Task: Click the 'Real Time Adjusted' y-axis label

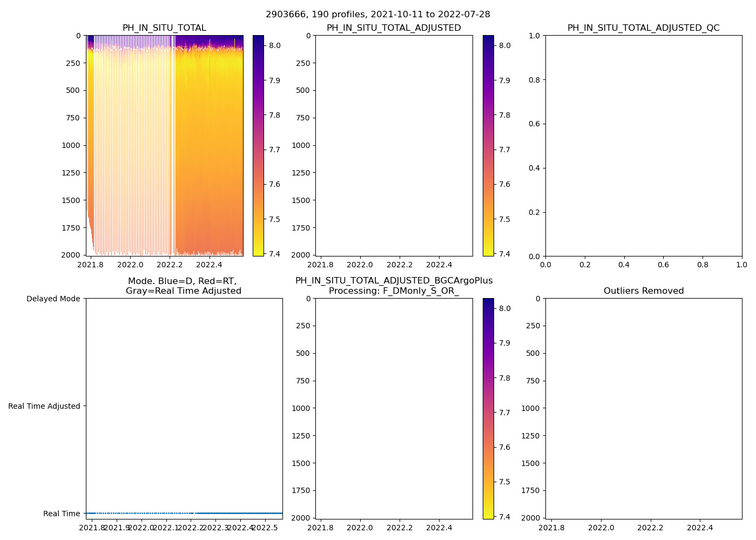Action: [44, 406]
